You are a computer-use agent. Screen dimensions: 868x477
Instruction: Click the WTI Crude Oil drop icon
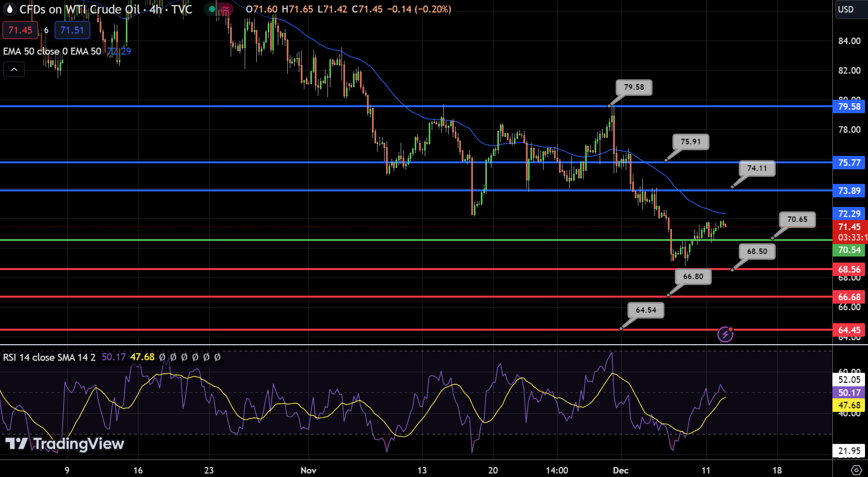10,9
